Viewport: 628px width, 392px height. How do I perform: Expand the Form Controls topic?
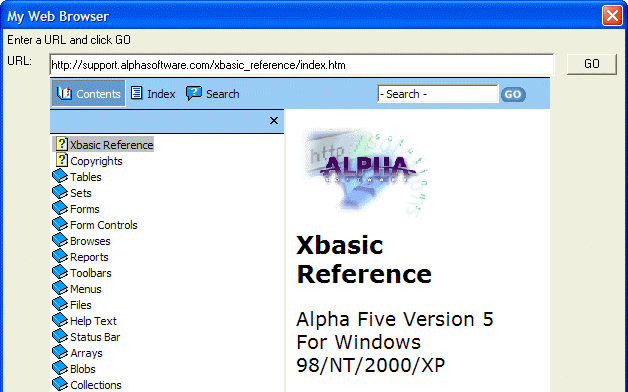click(104, 225)
